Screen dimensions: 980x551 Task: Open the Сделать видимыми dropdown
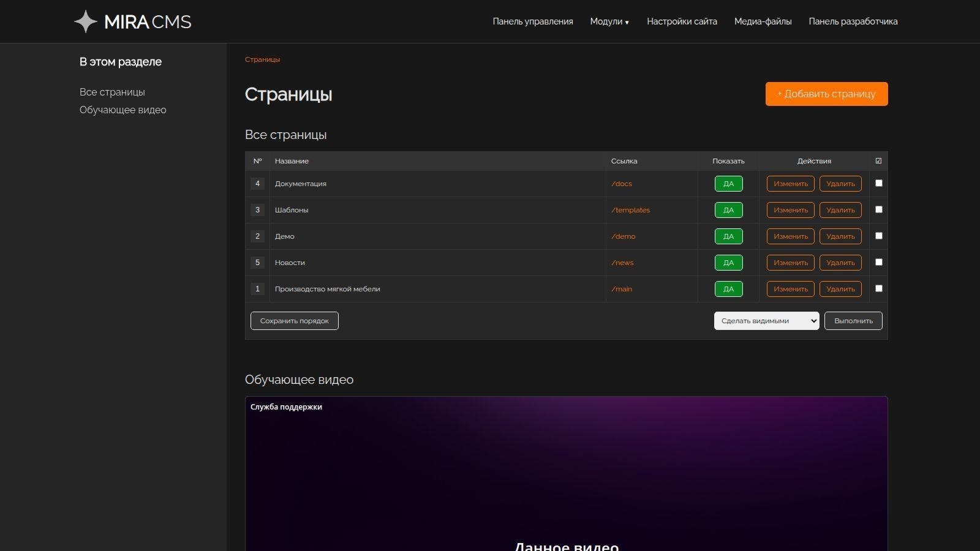766,321
